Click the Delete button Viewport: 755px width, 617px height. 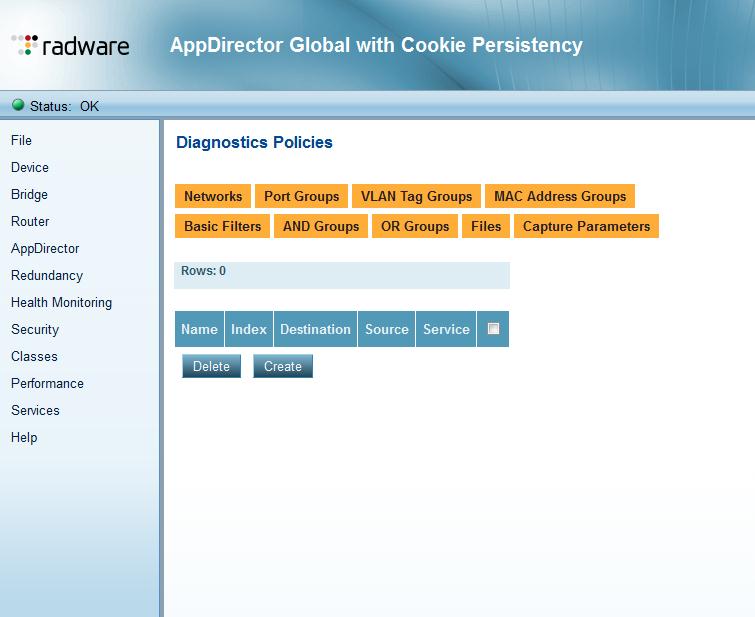[211, 366]
